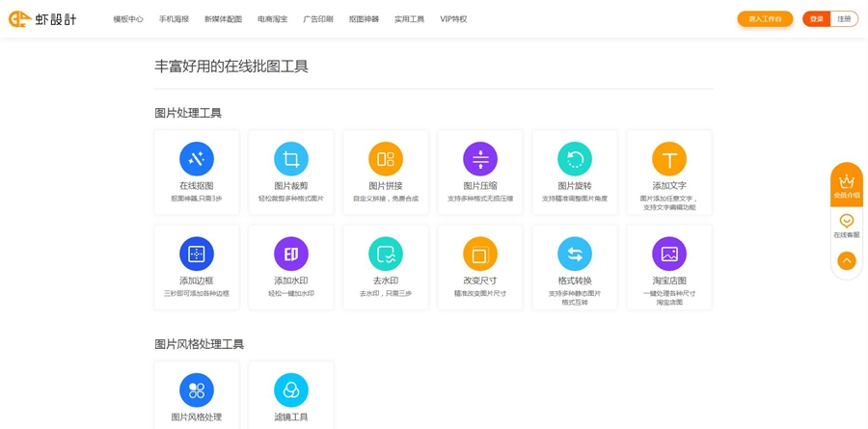868x429 pixels.
Task: Click the back-to-top arrow button
Action: pyautogui.click(x=847, y=260)
